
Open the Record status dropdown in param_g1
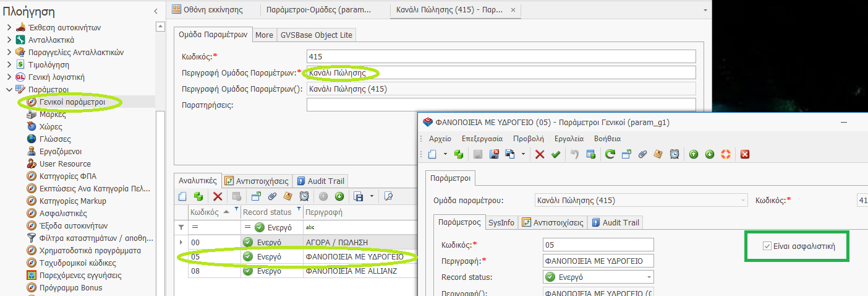tap(649, 277)
